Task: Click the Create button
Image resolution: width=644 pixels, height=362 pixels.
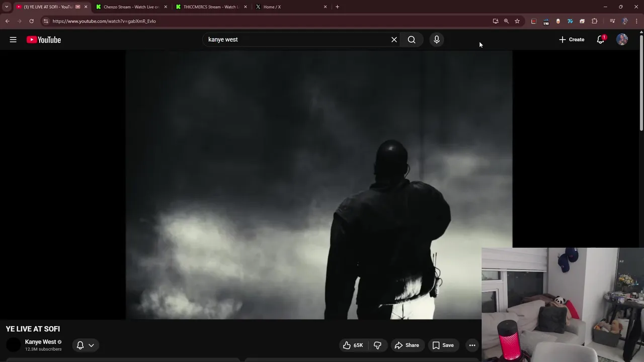Action: click(x=572, y=40)
